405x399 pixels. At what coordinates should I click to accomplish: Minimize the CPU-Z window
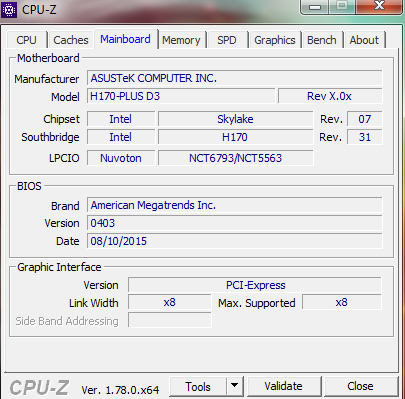315,6
